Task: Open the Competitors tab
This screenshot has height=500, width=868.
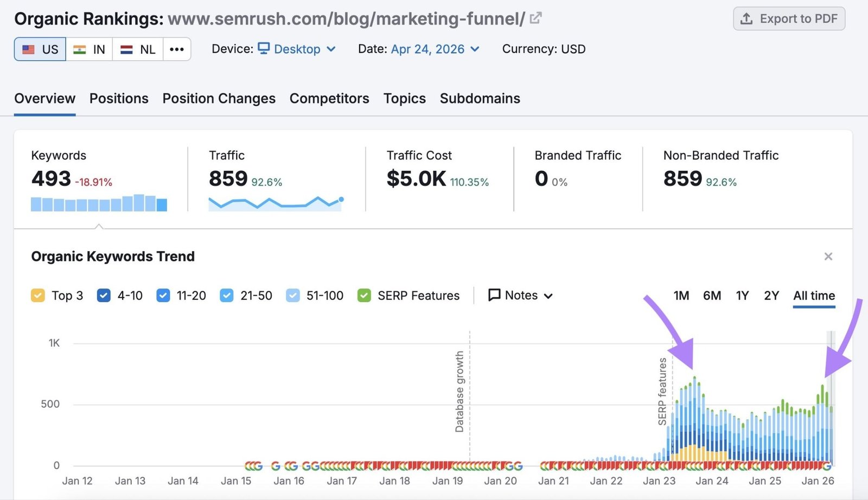Action: click(x=329, y=98)
